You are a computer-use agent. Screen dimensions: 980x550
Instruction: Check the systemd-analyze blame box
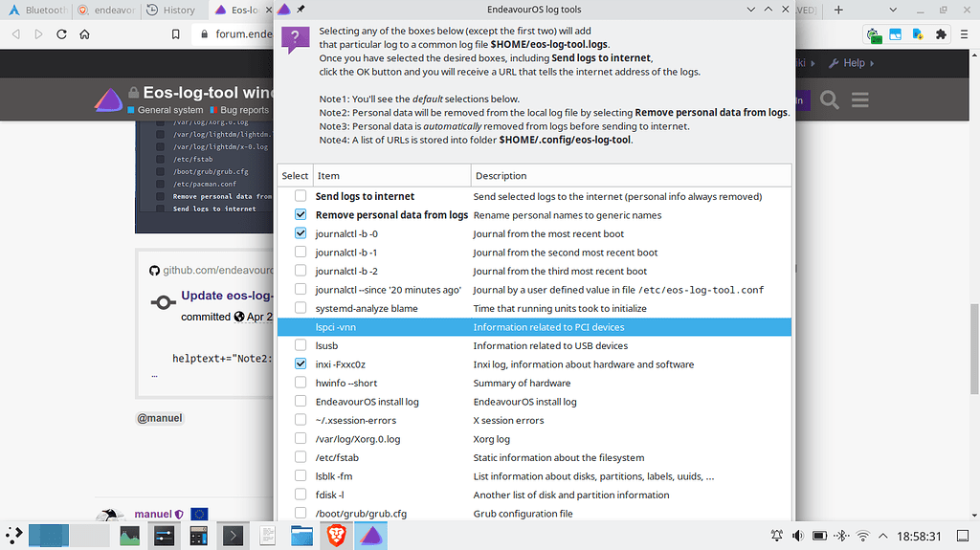[301, 308]
